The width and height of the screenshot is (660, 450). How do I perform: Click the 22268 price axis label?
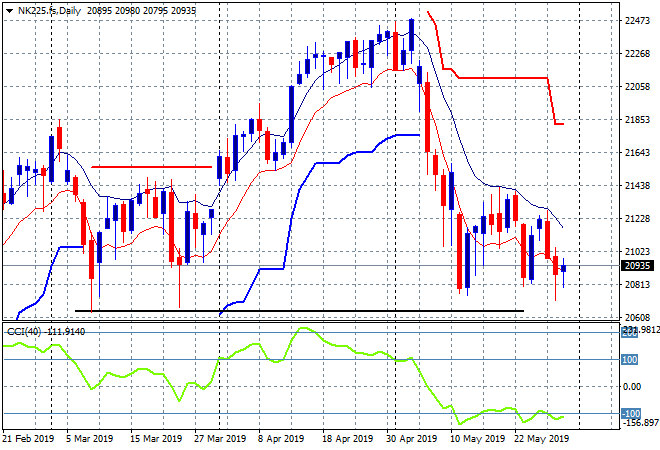637,54
